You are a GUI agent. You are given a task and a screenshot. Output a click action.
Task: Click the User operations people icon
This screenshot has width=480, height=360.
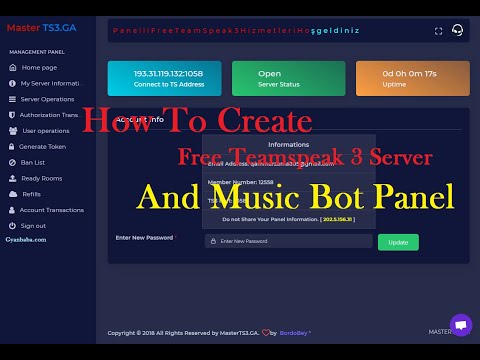pyautogui.click(x=13, y=131)
